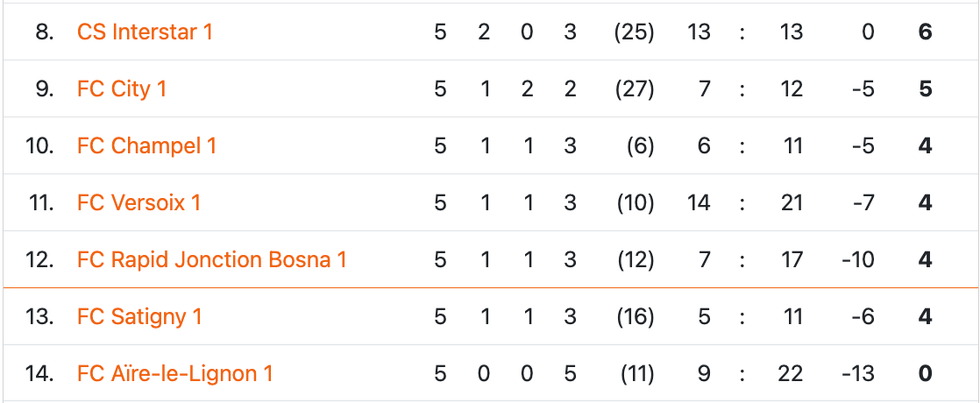
Task: Click the (27) value in FC City's row
Action: (x=635, y=89)
